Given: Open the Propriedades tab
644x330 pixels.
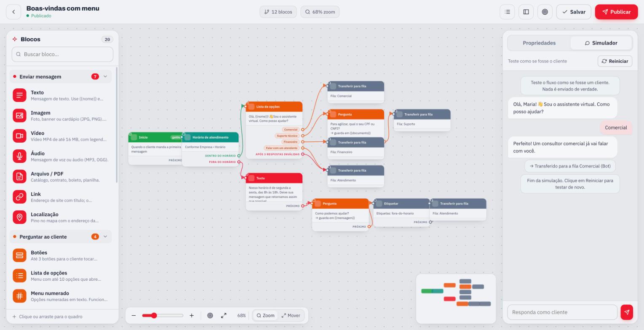Looking at the screenshot, I should tap(539, 43).
